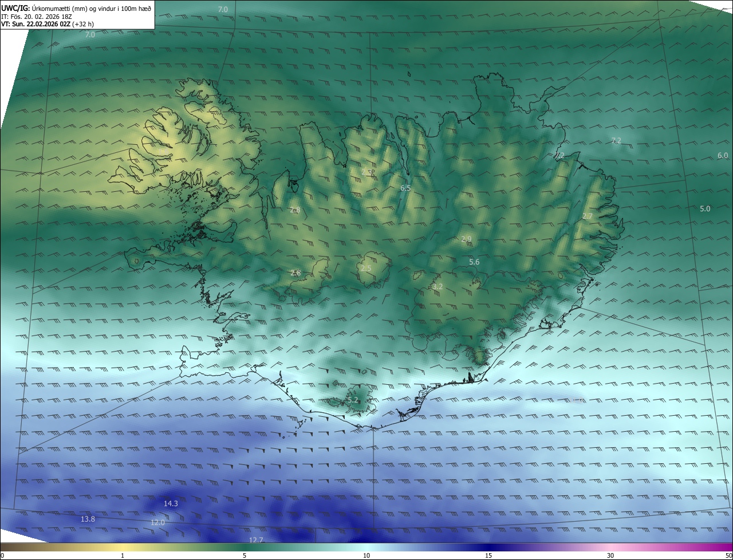Select the 5.2 value on the southern glacier
The width and height of the screenshot is (733, 560).
353,400
